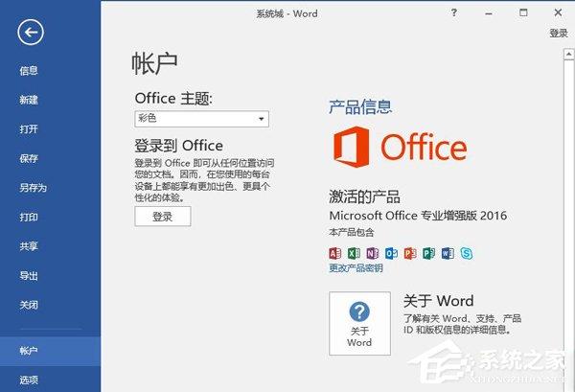Viewport: 575px width, 392px height.
Task: Select 共享 in the sidebar
Action: click(29, 246)
